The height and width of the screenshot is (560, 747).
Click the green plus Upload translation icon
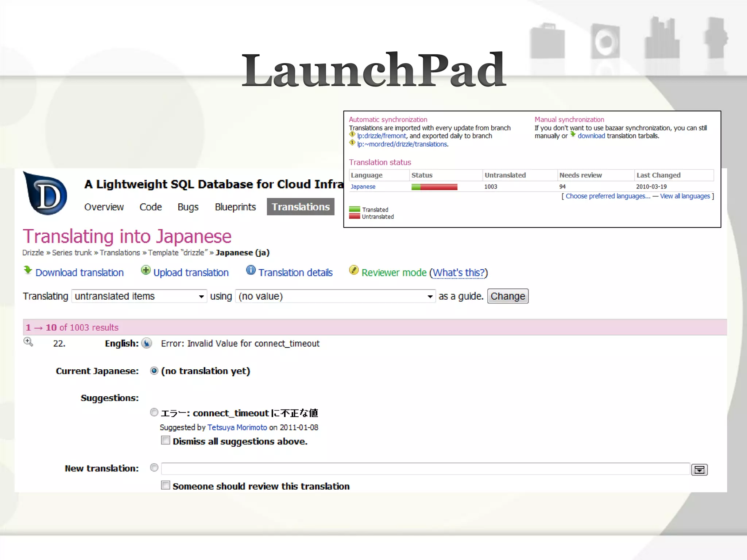coord(146,270)
